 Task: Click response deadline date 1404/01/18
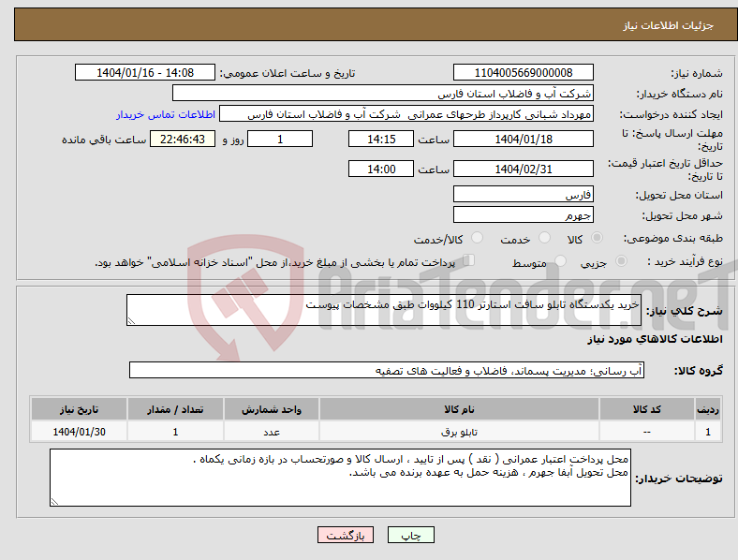click(524, 139)
